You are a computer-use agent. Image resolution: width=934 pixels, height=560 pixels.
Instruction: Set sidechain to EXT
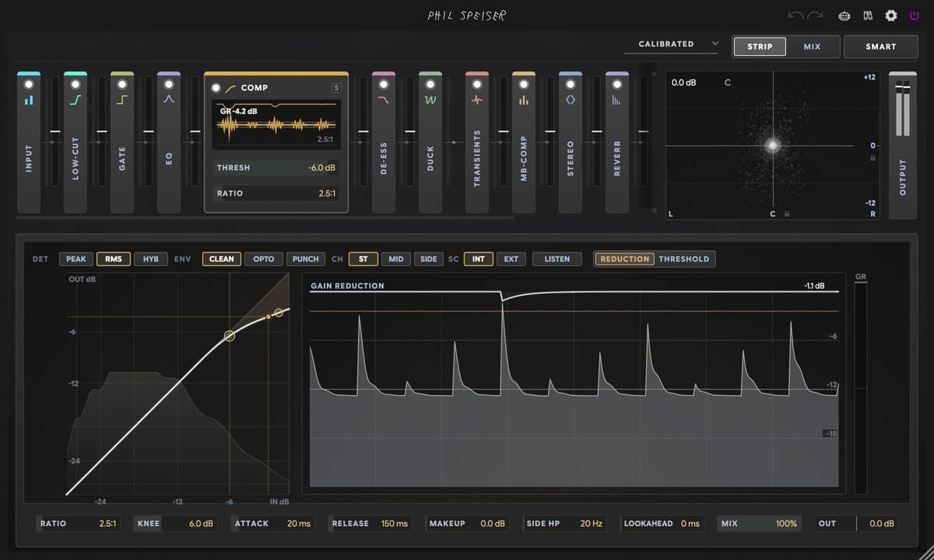pyautogui.click(x=511, y=259)
